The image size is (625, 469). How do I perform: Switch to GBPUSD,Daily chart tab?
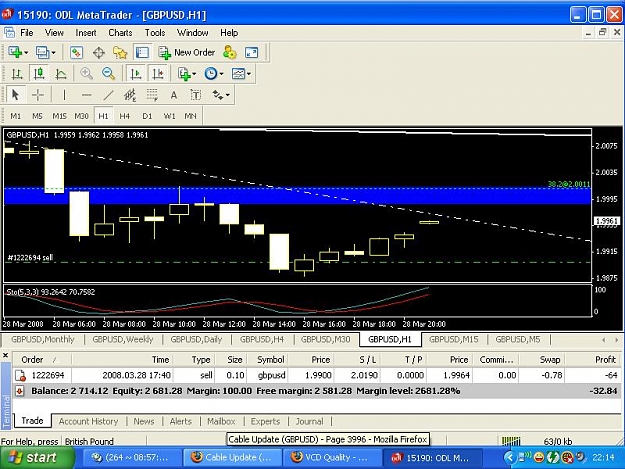[196, 339]
